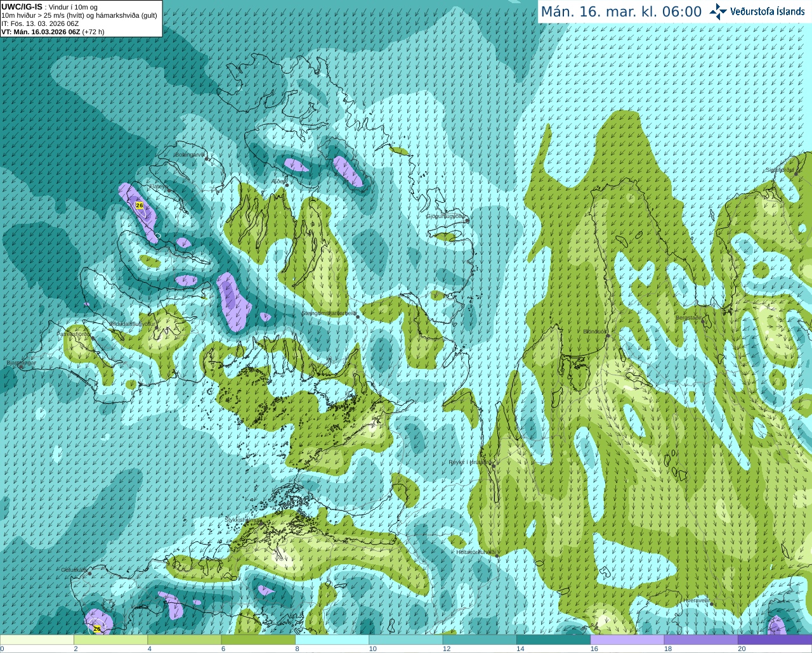Click the Holtavörðuheiði station label

pos(476,552)
